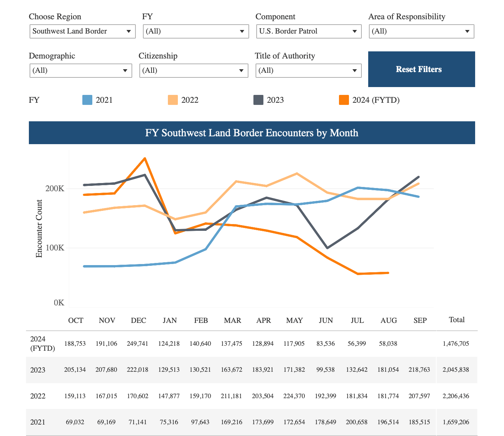Click the 211,181 cell for March 2022

[x=232, y=396]
